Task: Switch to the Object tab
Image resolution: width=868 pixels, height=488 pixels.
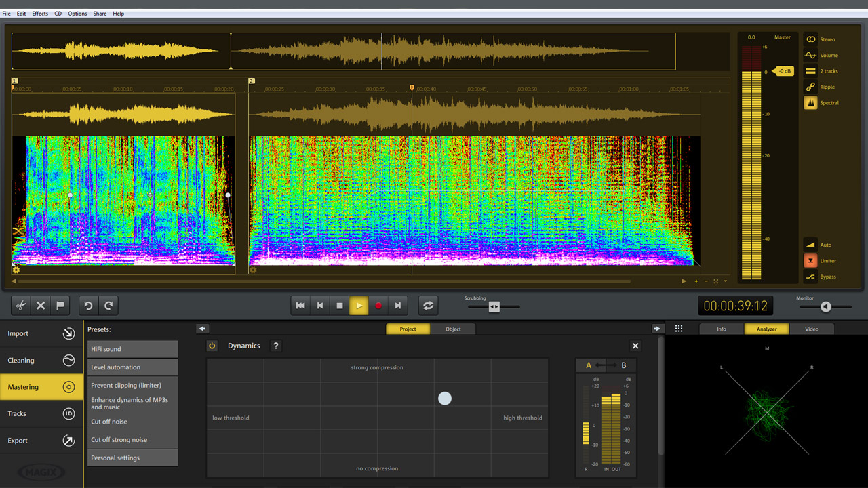Action: point(453,329)
